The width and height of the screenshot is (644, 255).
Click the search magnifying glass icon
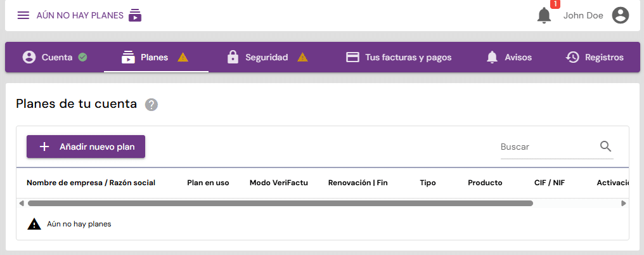tap(605, 147)
